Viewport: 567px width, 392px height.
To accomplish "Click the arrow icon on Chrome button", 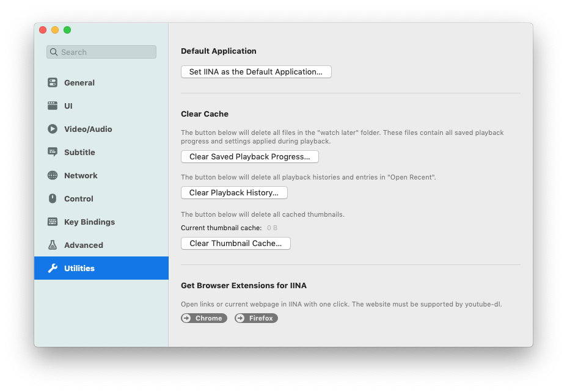I will (x=186, y=318).
